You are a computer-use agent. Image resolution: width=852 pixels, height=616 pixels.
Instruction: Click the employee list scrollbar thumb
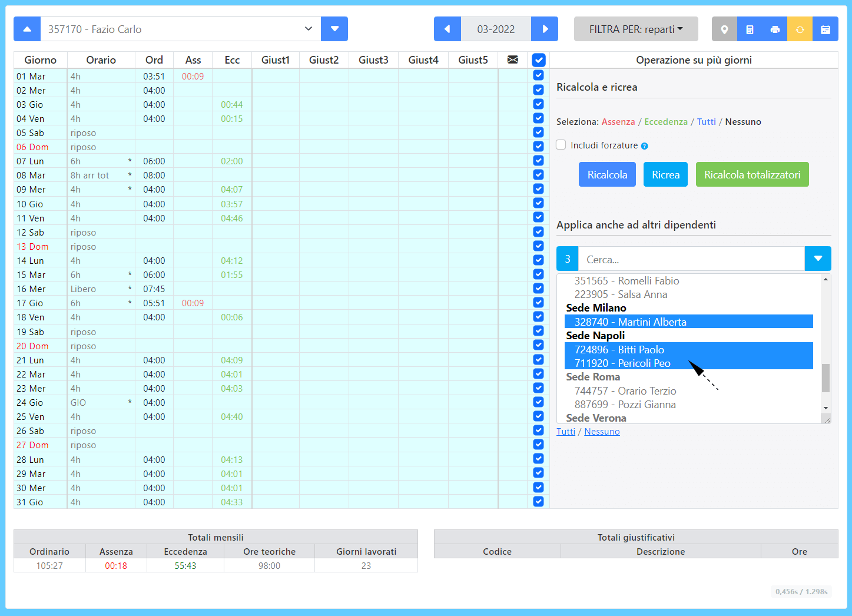click(826, 377)
